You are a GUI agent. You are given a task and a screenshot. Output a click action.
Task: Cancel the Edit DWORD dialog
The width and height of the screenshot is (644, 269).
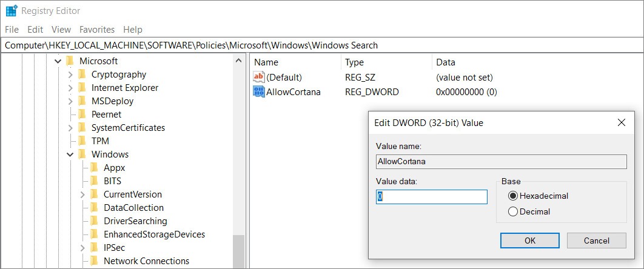(597, 241)
